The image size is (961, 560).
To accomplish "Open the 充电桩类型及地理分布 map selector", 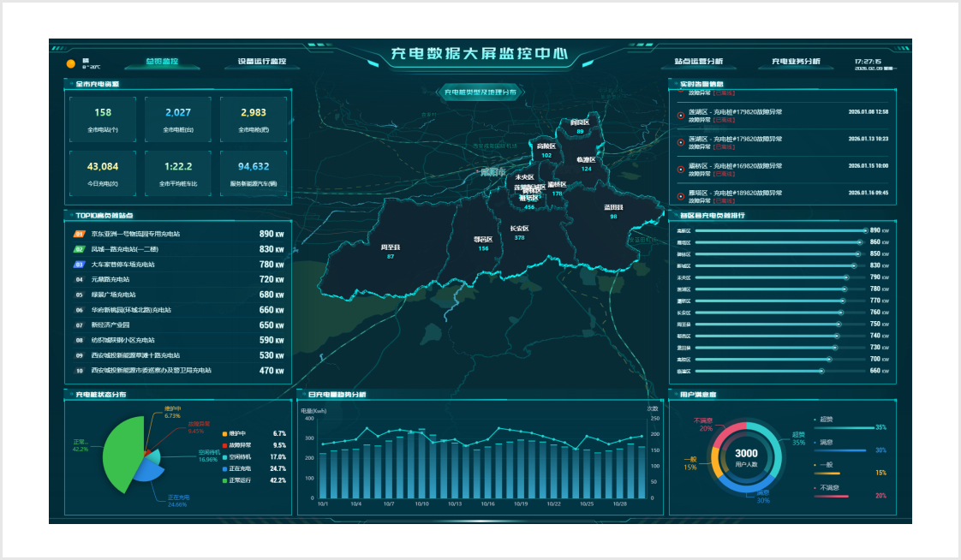I will (x=480, y=92).
